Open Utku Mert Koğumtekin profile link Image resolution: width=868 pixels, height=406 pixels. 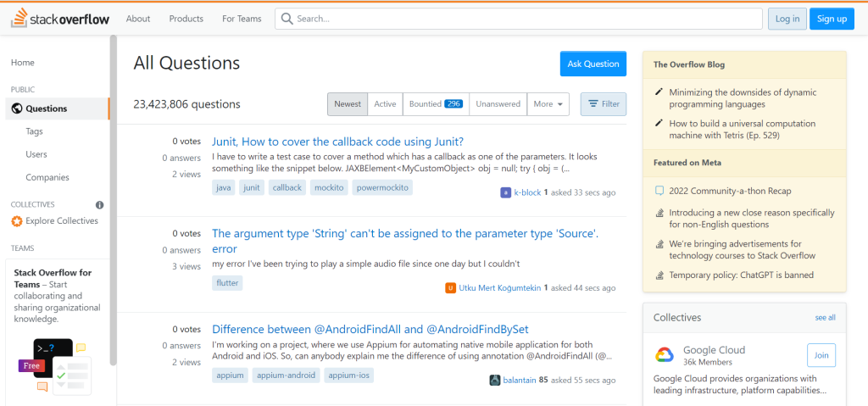500,288
